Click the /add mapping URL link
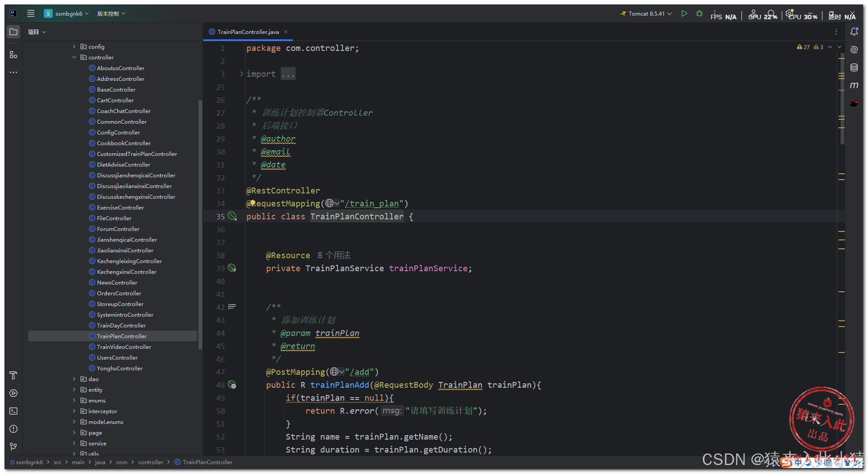The height and width of the screenshot is (474, 868). click(x=360, y=372)
